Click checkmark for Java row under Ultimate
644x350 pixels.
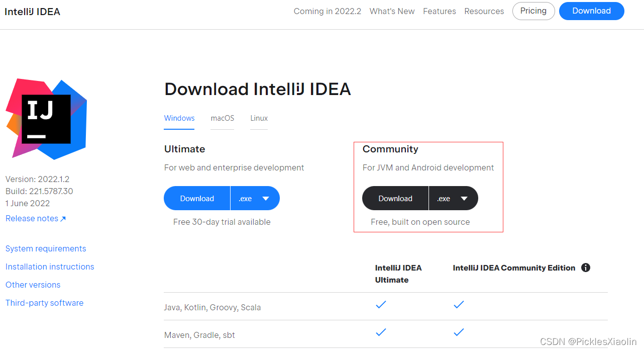(381, 305)
